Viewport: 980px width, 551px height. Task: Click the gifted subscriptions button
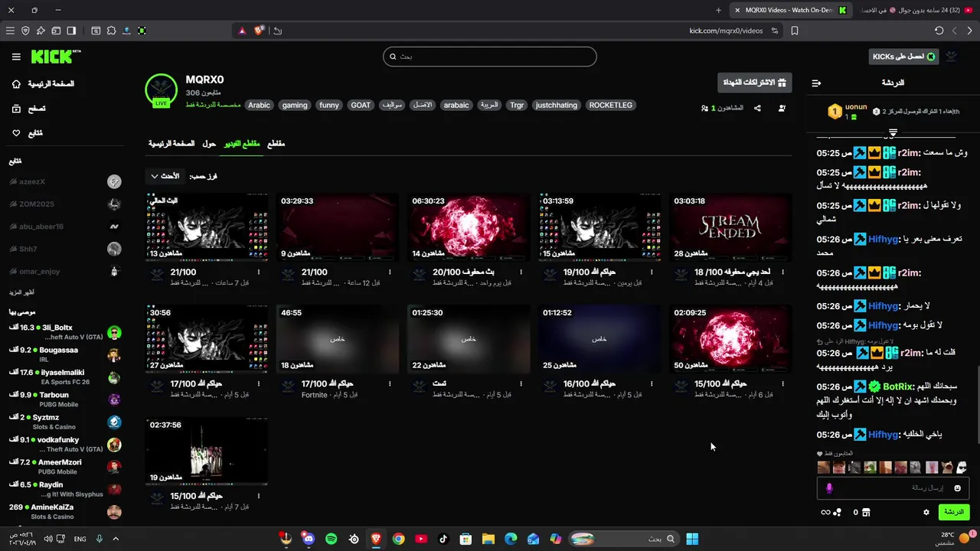click(755, 82)
